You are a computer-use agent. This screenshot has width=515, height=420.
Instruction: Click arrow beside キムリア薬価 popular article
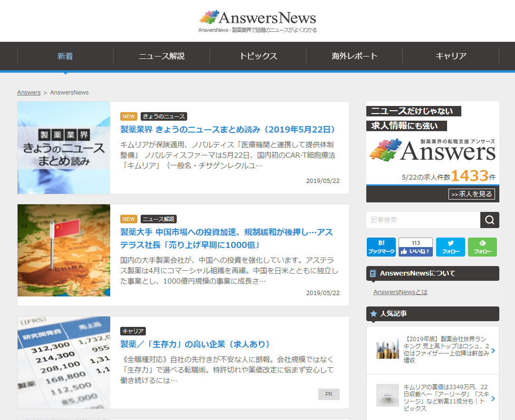tap(493, 398)
